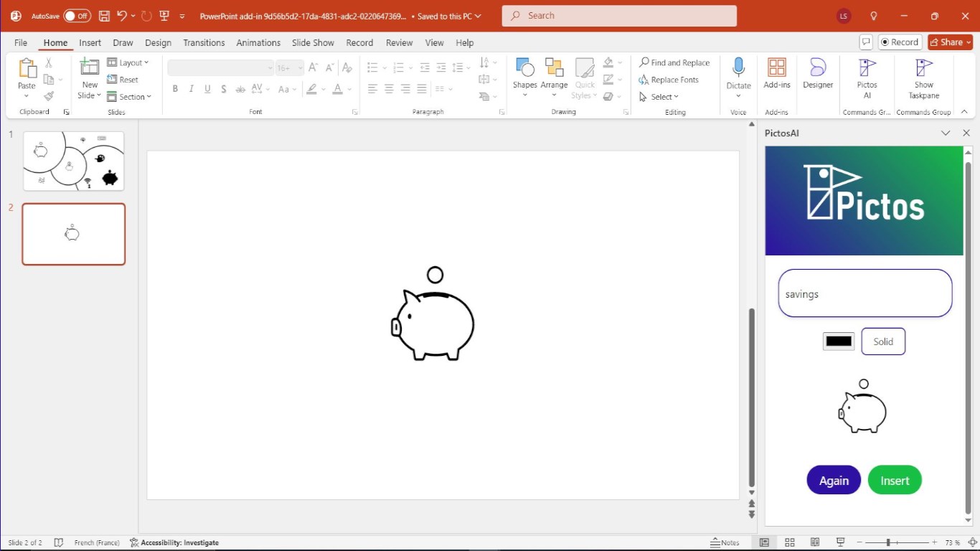Switch to the Insert tab
Viewport: 980px width, 551px height.
pos(90,43)
